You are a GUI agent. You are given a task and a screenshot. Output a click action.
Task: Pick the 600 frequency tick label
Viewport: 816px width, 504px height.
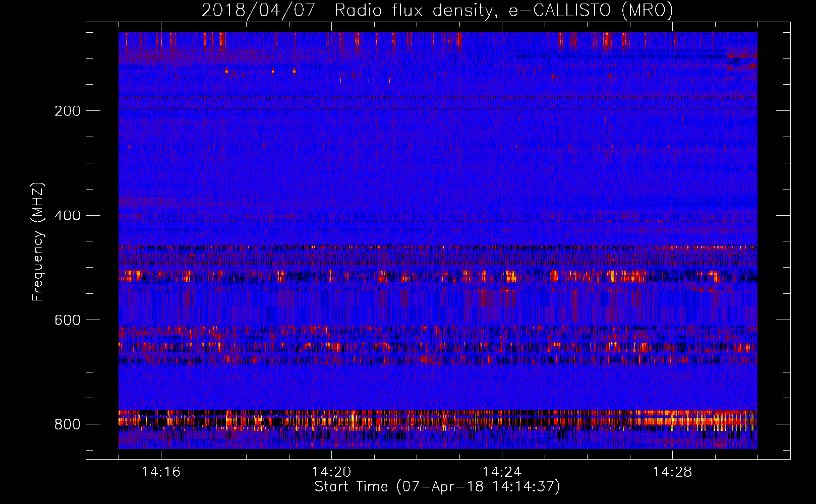tap(68, 321)
